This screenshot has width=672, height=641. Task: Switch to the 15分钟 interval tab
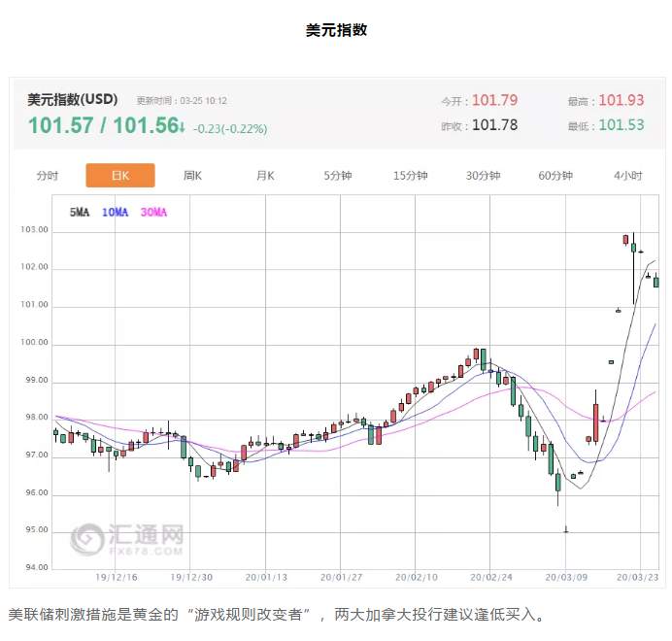tap(410, 176)
